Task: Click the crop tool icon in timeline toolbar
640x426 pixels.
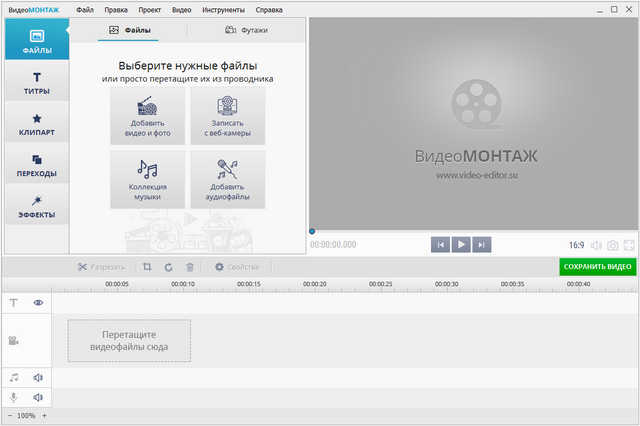Action: [x=147, y=267]
